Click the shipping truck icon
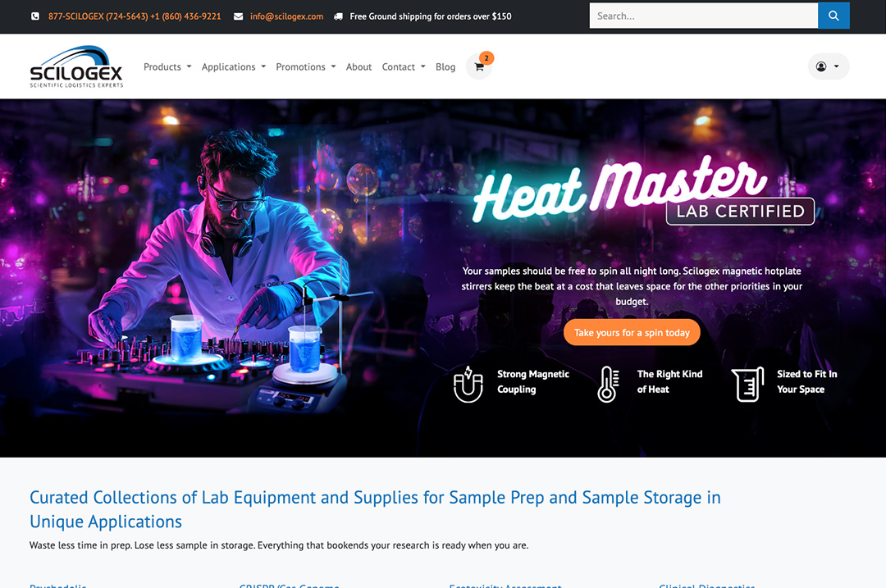The height and width of the screenshot is (588, 886). pyautogui.click(x=338, y=16)
